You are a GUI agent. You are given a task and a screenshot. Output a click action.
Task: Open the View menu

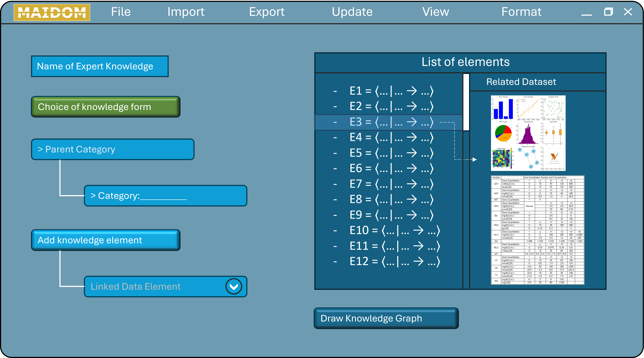click(435, 12)
